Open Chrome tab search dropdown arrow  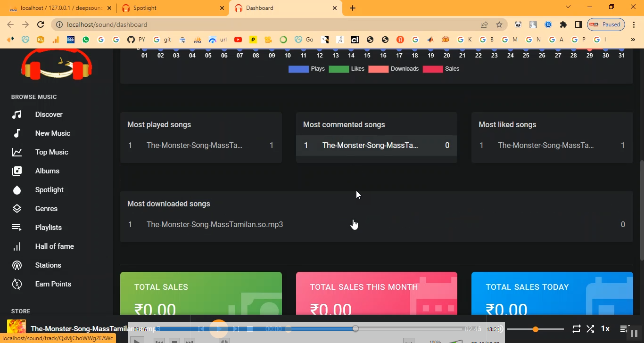[568, 7]
